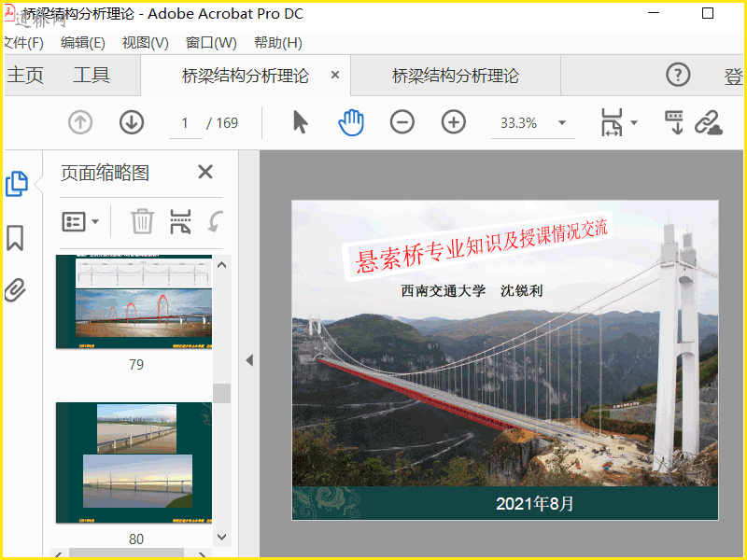Click the 33.3% zoom value field
Viewport: 747px width, 560px height.
coord(519,123)
